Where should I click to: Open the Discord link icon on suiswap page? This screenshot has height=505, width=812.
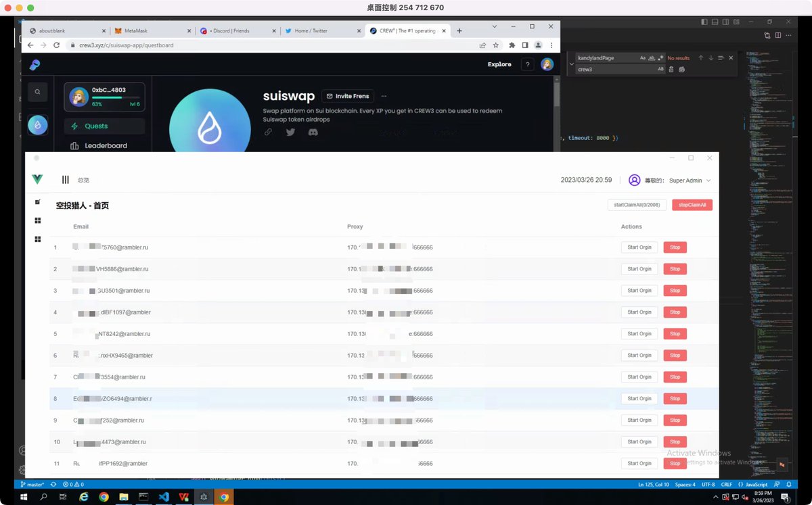pos(313,133)
